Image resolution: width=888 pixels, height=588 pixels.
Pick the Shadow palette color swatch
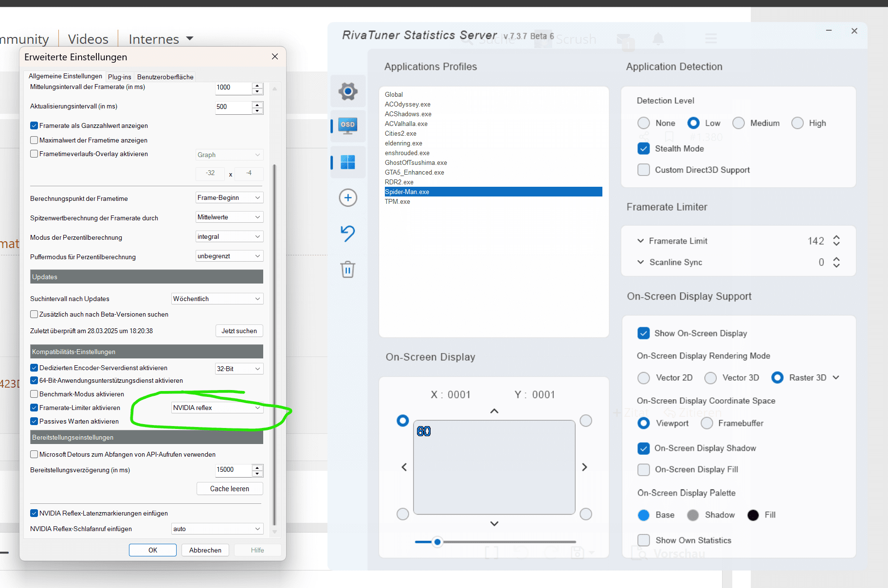[693, 515]
